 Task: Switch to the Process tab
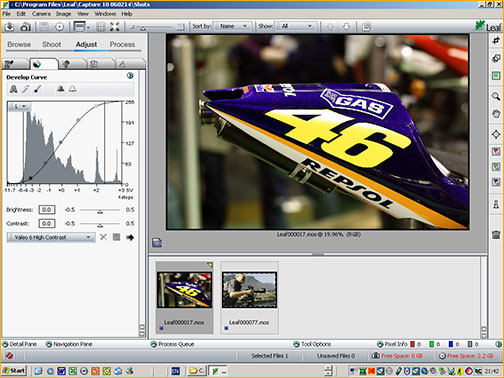pos(122,44)
